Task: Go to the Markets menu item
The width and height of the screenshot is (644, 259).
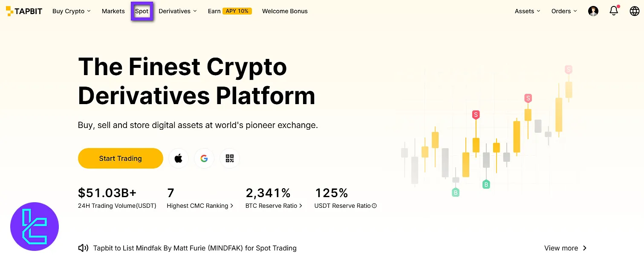Action: [x=113, y=11]
